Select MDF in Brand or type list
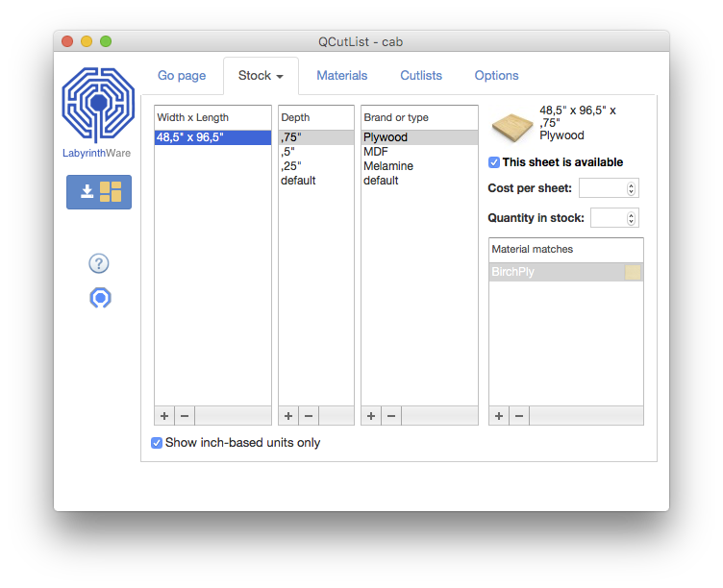The width and height of the screenshot is (723, 588). (x=419, y=152)
